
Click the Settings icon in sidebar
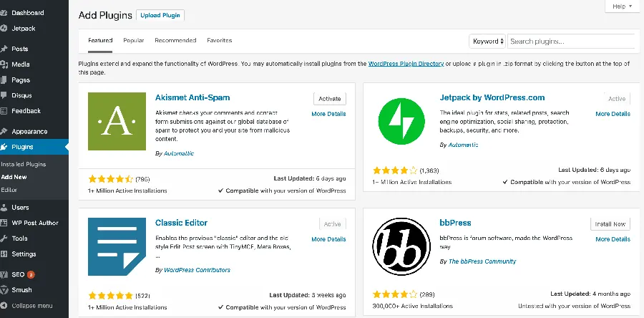pyautogui.click(x=4, y=254)
